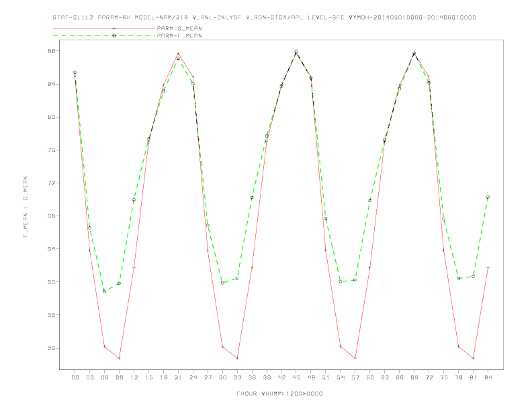The width and height of the screenshot is (532, 411).
Task: Click forecast hour 15 on the horizontal axis
Action: [149, 377]
